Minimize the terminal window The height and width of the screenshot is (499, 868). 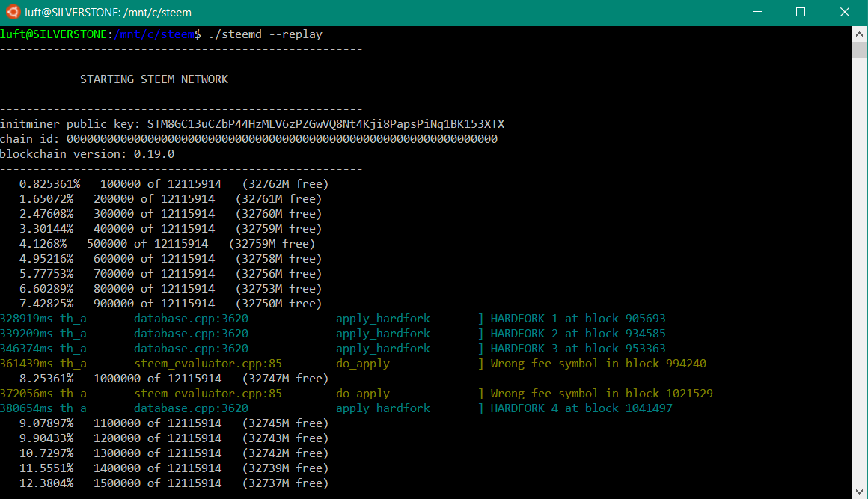tap(757, 12)
